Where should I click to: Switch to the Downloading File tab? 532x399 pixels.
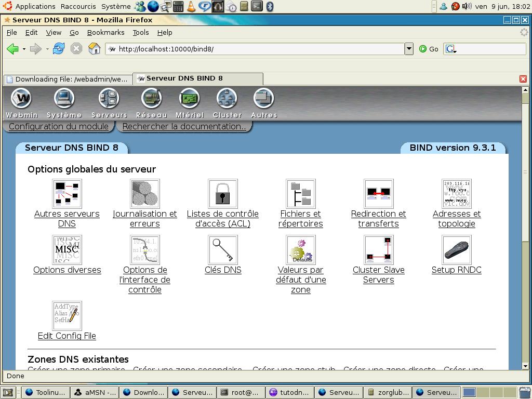pos(68,79)
